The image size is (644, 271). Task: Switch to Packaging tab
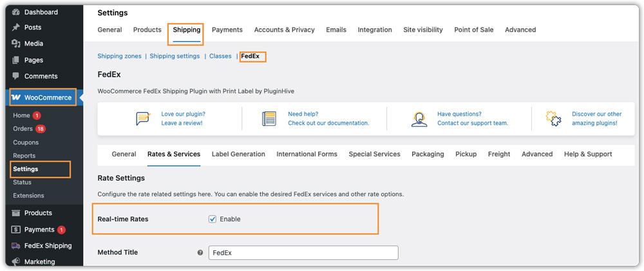pos(428,154)
